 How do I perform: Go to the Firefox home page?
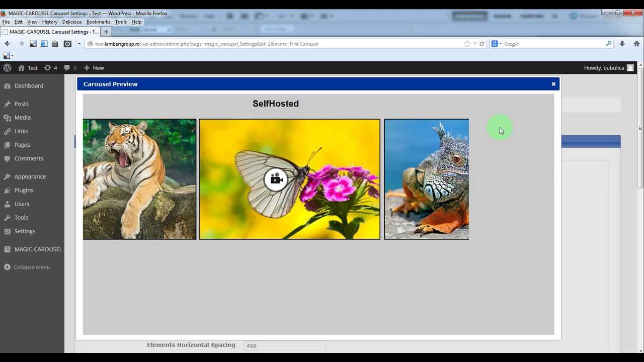click(x=636, y=44)
